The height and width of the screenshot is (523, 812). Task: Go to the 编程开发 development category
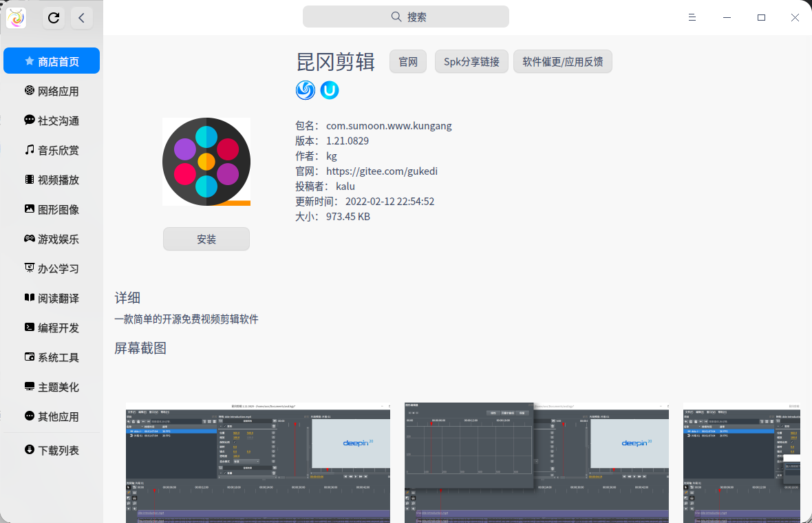[x=52, y=328]
